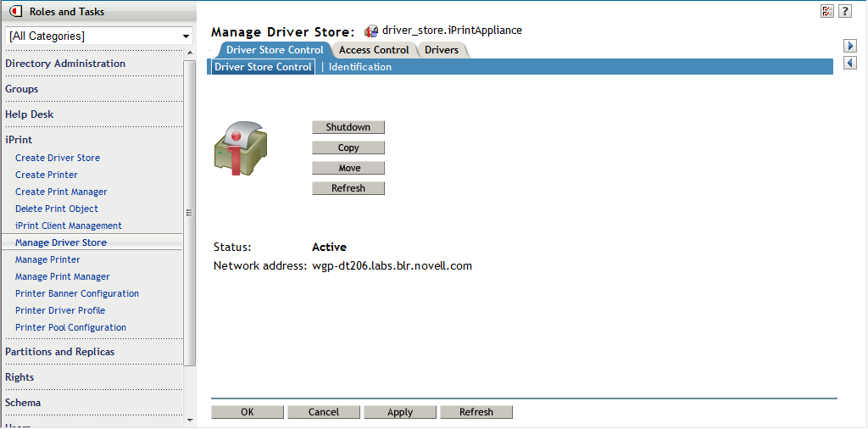Open Printer Pool Configuration task
The height and width of the screenshot is (429, 868).
coord(71,328)
